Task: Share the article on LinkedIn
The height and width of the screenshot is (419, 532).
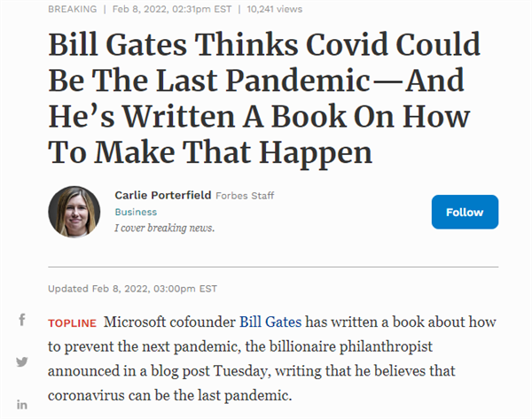Action: coord(22,404)
